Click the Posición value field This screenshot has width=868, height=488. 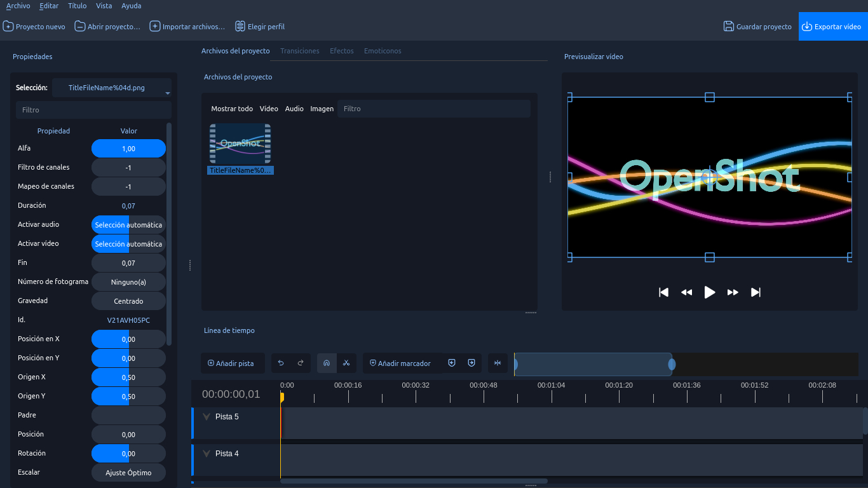[128, 435]
